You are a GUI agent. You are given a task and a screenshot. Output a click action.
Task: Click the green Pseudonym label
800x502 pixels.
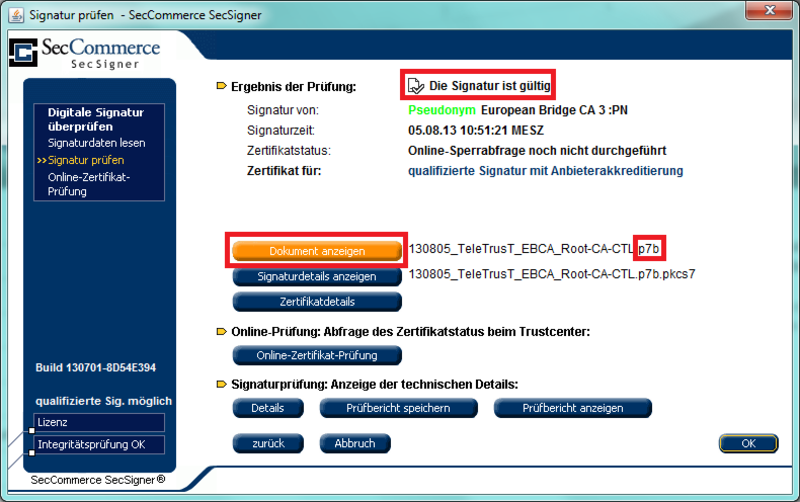point(442,110)
